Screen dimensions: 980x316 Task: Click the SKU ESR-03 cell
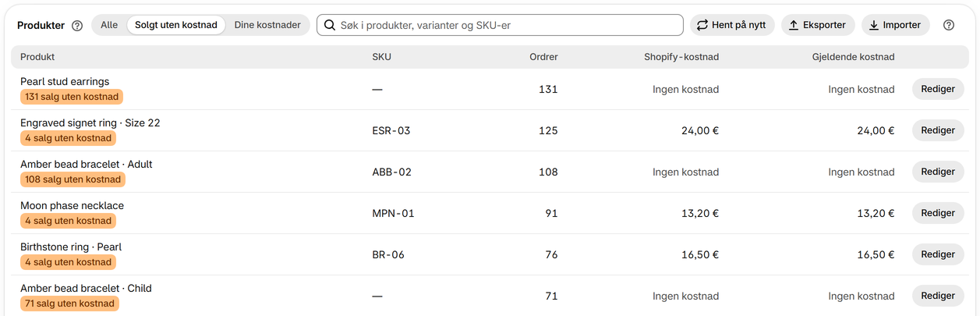pos(391,130)
